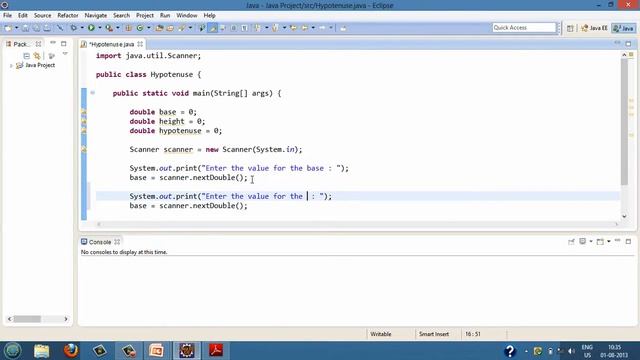This screenshot has height=360, width=640.
Task: Open Firefox from the taskbar
Action: (71, 351)
